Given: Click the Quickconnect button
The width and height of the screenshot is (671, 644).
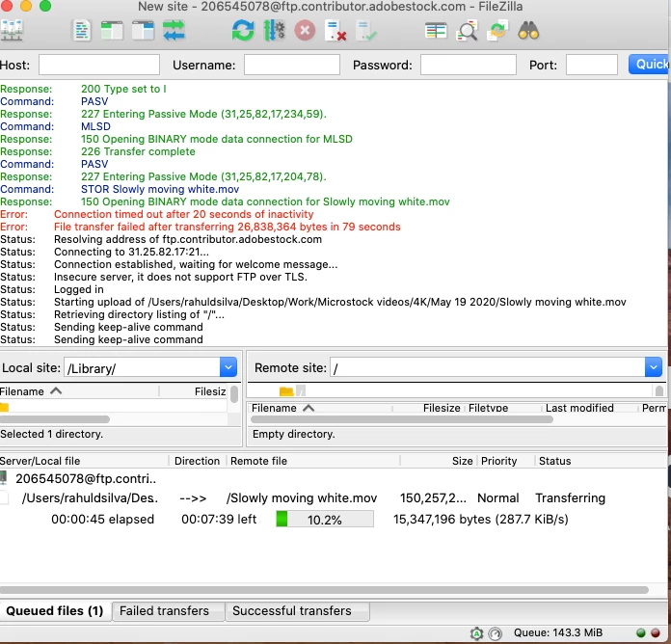Looking at the screenshot, I should click(x=649, y=65).
